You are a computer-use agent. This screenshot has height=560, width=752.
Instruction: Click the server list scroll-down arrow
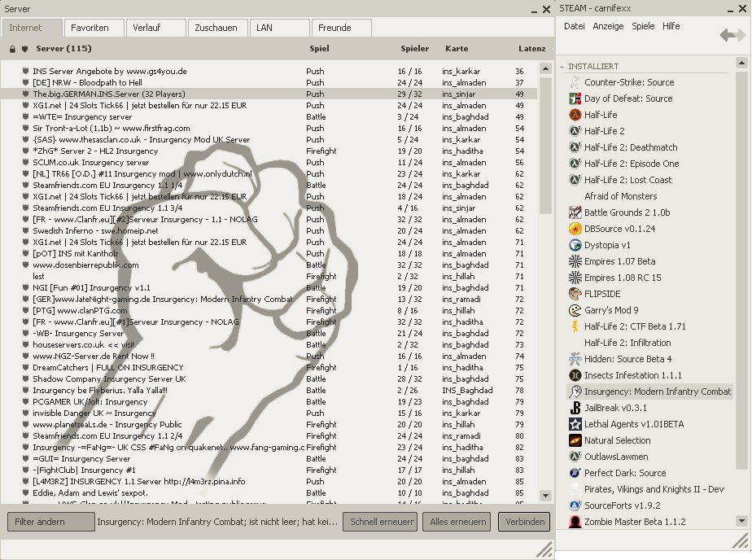click(545, 495)
